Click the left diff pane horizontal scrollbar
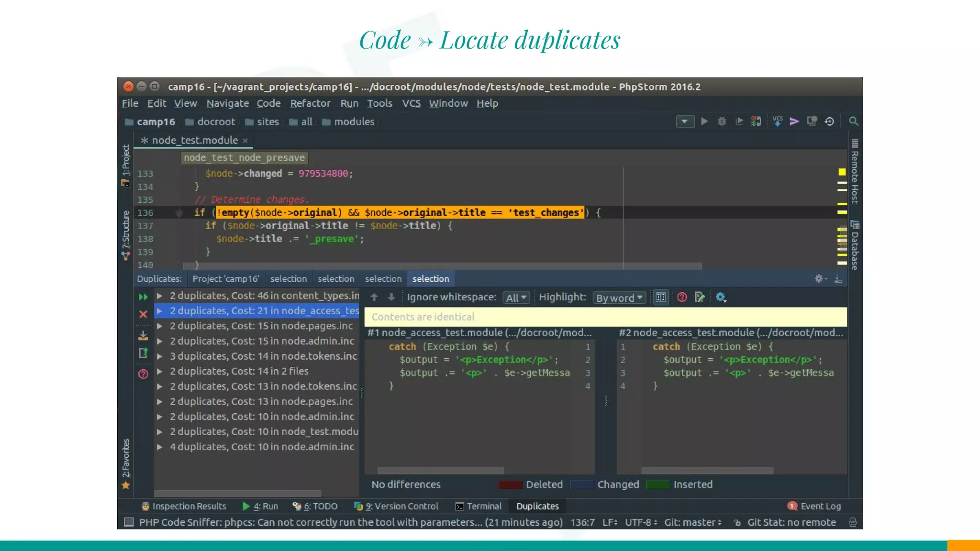 click(x=441, y=471)
